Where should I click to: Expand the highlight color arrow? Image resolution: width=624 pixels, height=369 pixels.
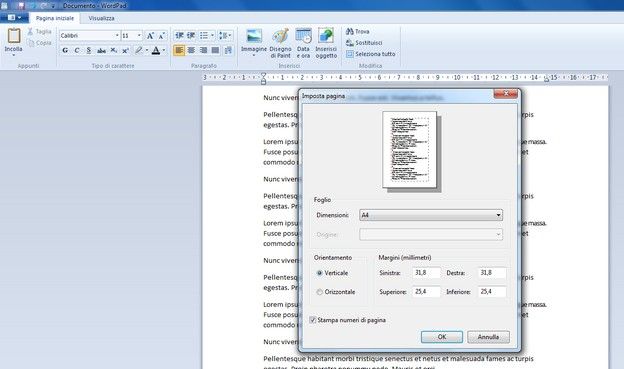[x=146, y=50]
